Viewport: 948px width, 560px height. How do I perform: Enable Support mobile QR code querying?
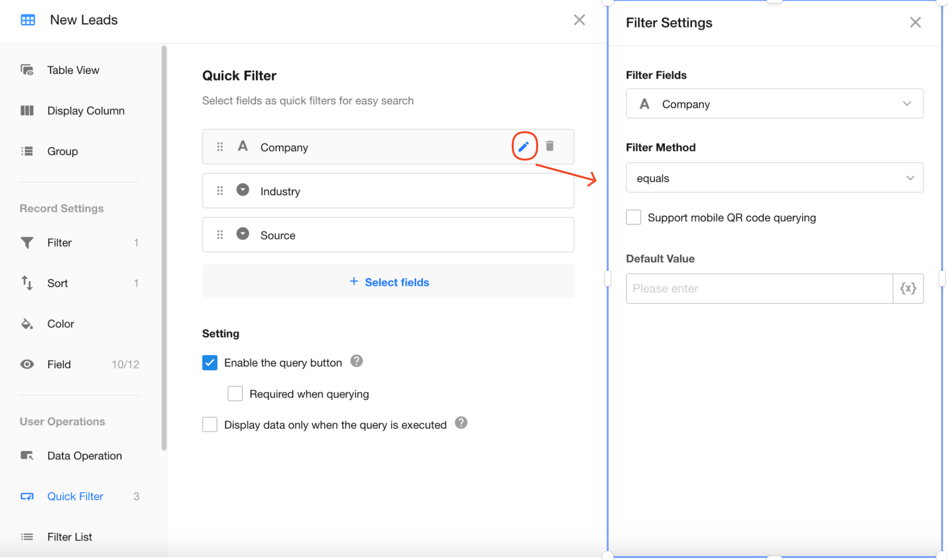[x=634, y=217]
